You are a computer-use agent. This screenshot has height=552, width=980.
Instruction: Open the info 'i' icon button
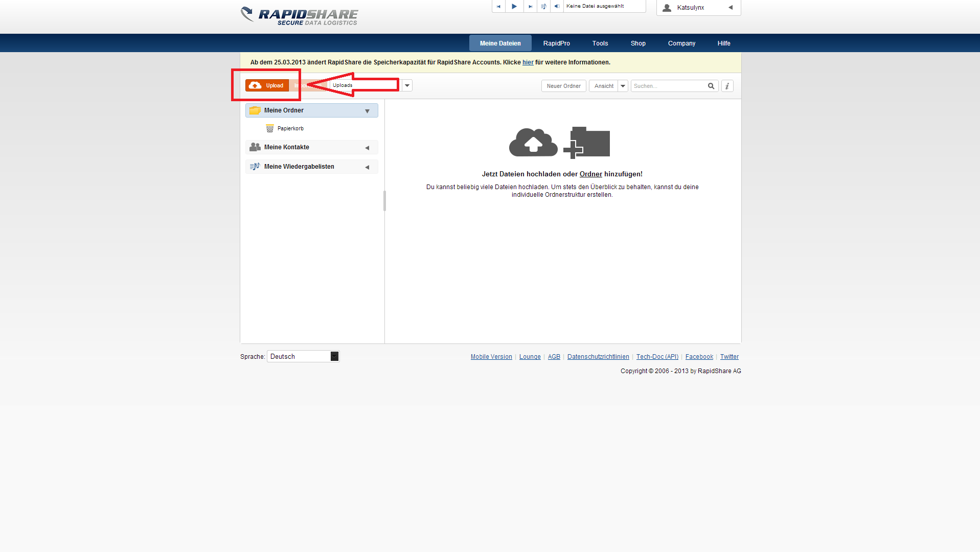click(x=727, y=86)
